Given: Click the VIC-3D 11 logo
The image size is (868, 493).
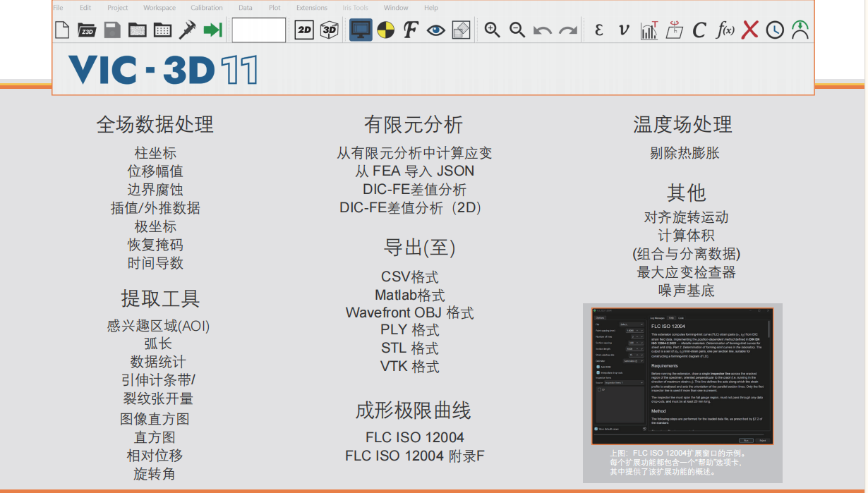Looking at the screenshot, I should coord(163,71).
